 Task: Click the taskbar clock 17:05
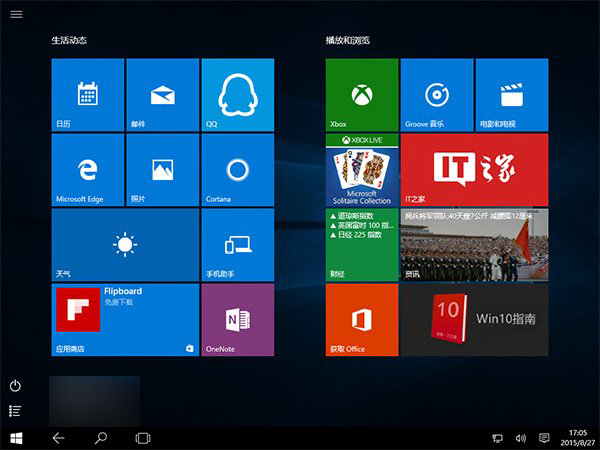coord(578,433)
